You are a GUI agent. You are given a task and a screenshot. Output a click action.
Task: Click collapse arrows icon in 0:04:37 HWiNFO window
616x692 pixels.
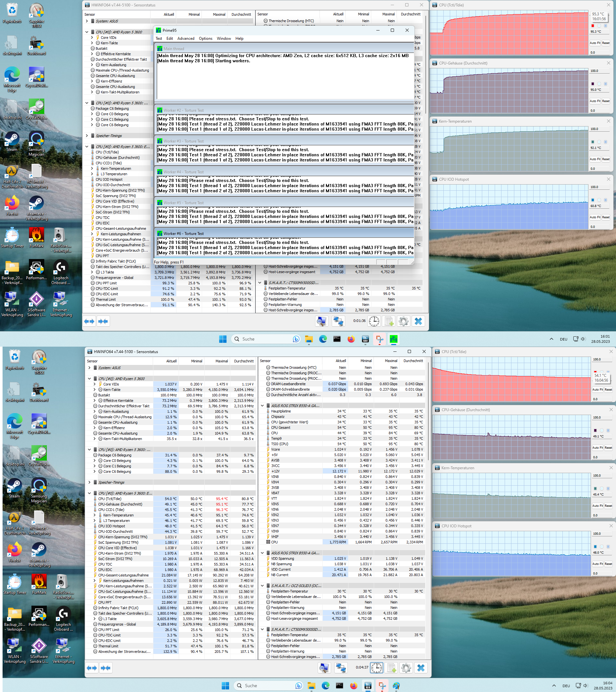coord(106,668)
